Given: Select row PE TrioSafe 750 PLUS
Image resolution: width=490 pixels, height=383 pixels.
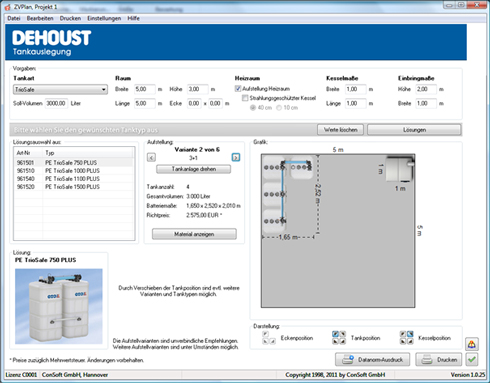Looking at the screenshot, I should tap(74, 163).
